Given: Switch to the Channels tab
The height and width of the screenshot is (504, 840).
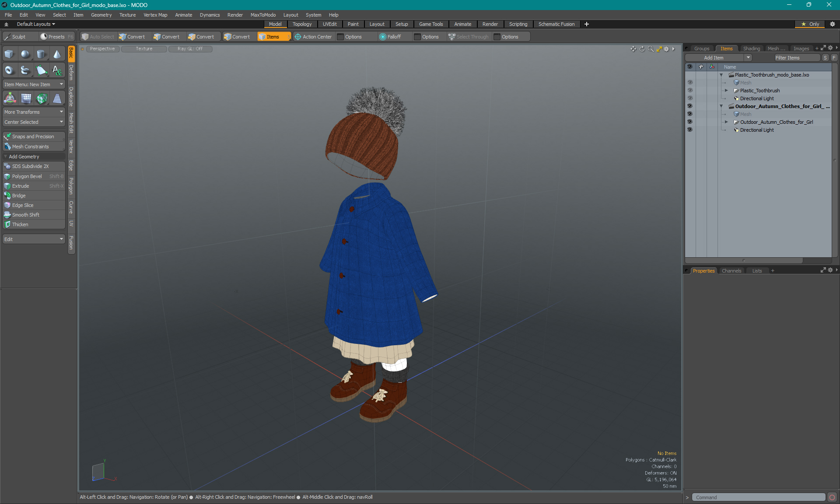Looking at the screenshot, I should pos(731,271).
